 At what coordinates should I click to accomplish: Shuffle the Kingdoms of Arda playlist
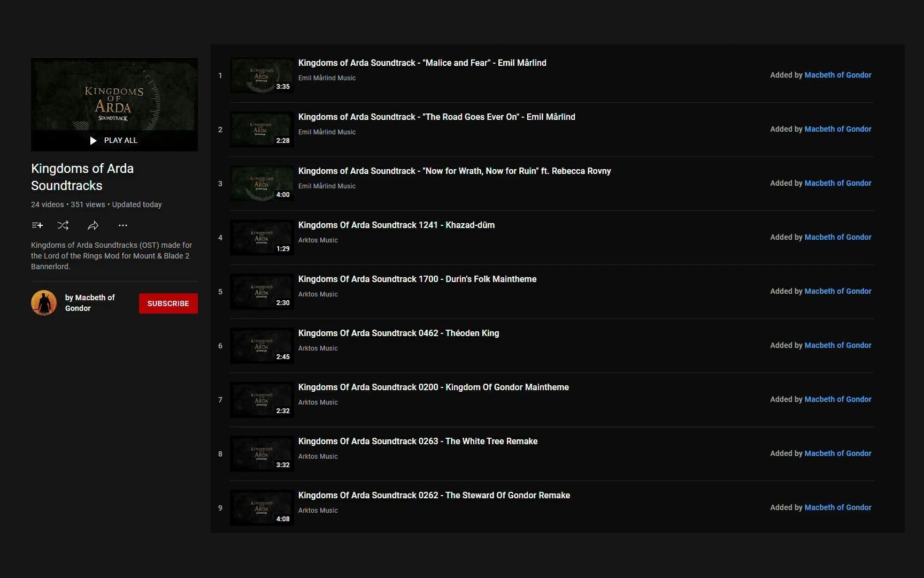(63, 225)
